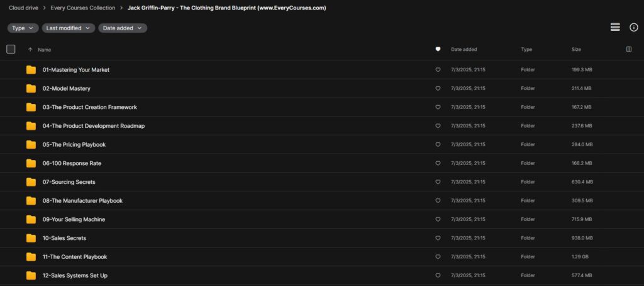644x286 pixels.
Task: Click folder icon for 09-Your Selling Machine
Action: pyautogui.click(x=31, y=219)
